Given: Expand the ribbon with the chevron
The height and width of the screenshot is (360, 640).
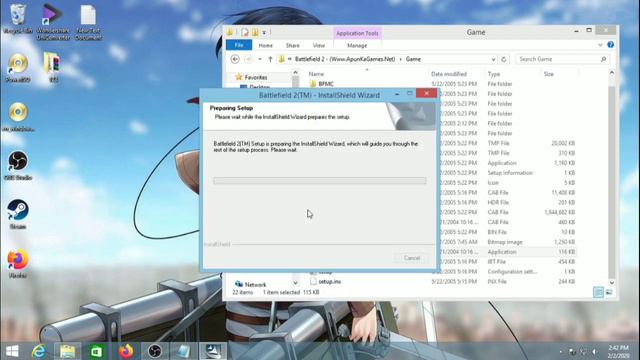Looking at the screenshot, I should [x=600, y=45].
